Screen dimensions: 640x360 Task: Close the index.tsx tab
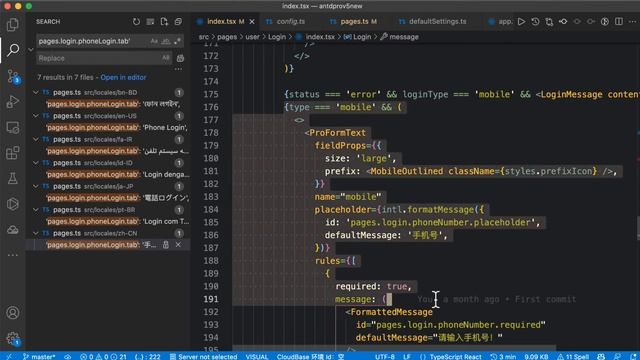pos(252,22)
